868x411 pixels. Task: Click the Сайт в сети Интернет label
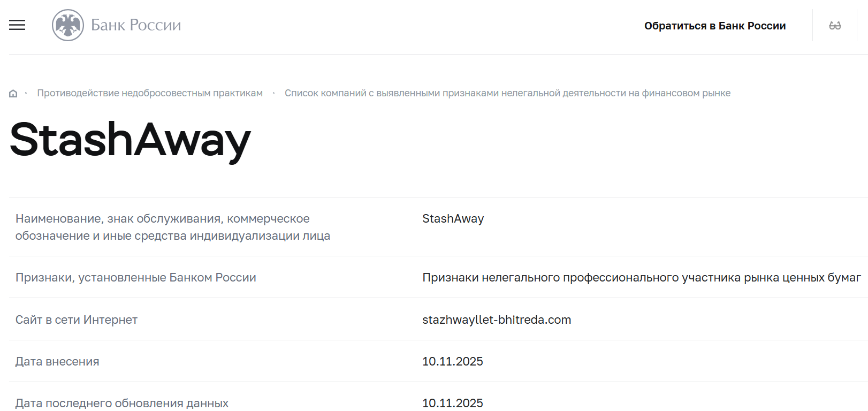tap(77, 319)
